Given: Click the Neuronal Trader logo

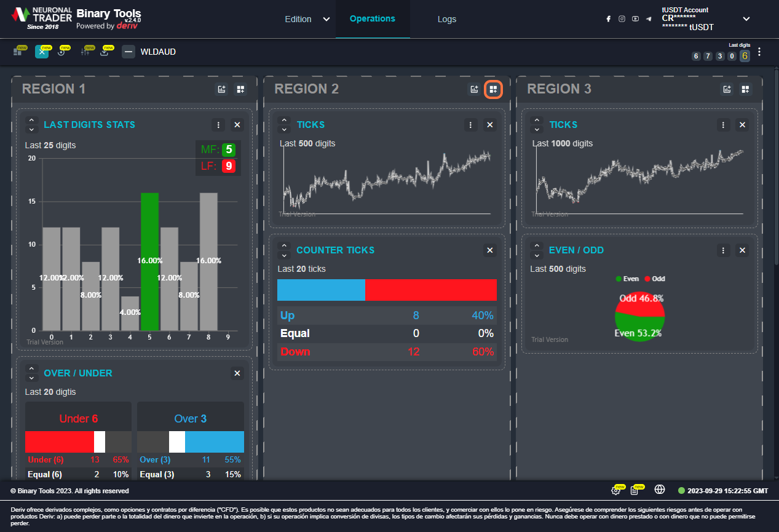Looking at the screenshot, I should [x=42, y=18].
